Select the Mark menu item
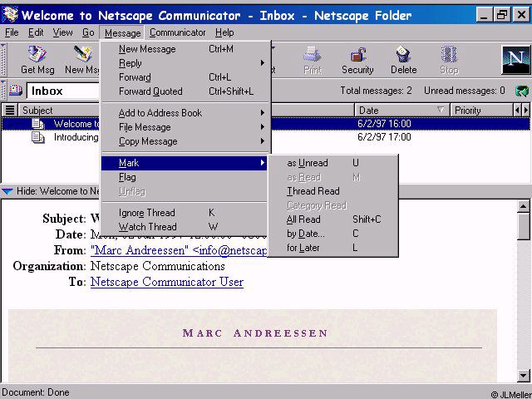Screen dimensions: 532x399 [x=185, y=163]
